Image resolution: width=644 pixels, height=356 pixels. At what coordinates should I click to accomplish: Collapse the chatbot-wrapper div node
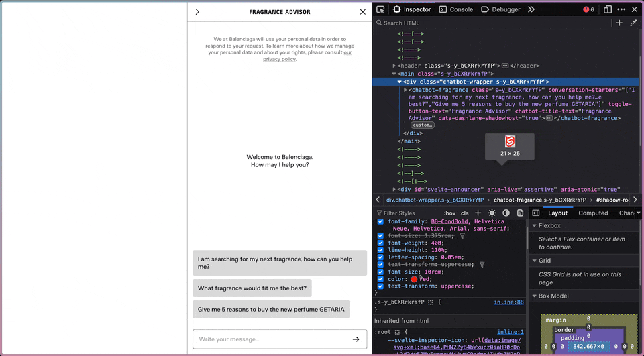(400, 82)
